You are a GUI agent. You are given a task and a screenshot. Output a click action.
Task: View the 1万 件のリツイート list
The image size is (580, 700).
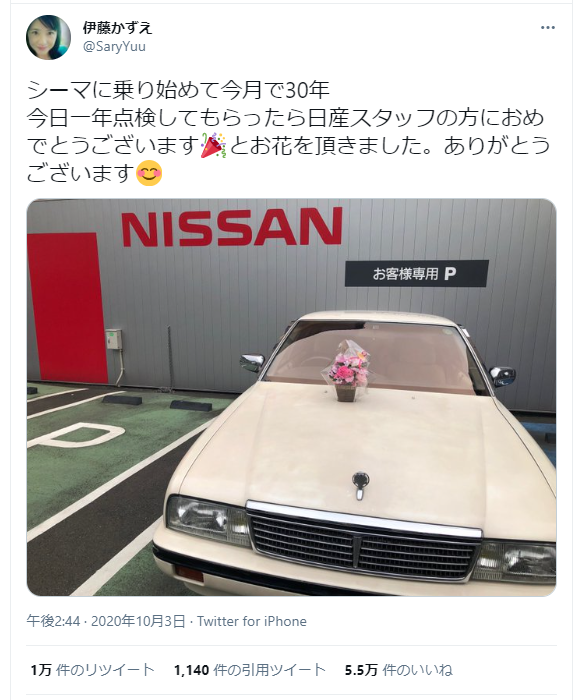(x=92, y=670)
